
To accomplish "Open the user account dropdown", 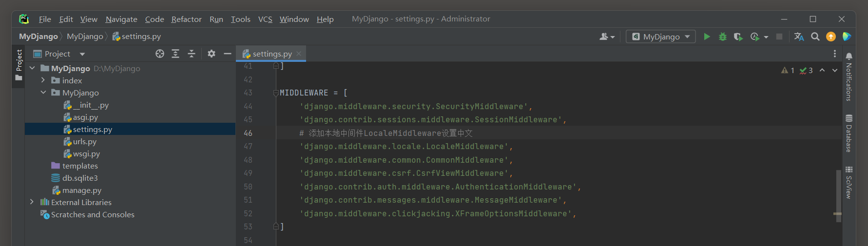I will click(x=607, y=37).
